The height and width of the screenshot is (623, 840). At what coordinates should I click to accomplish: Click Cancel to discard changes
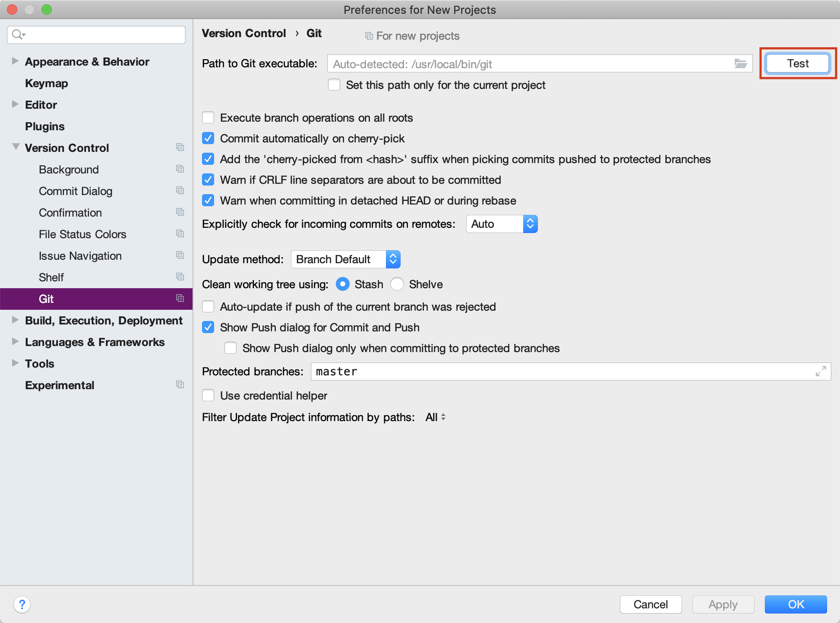click(x=651, y=604)
